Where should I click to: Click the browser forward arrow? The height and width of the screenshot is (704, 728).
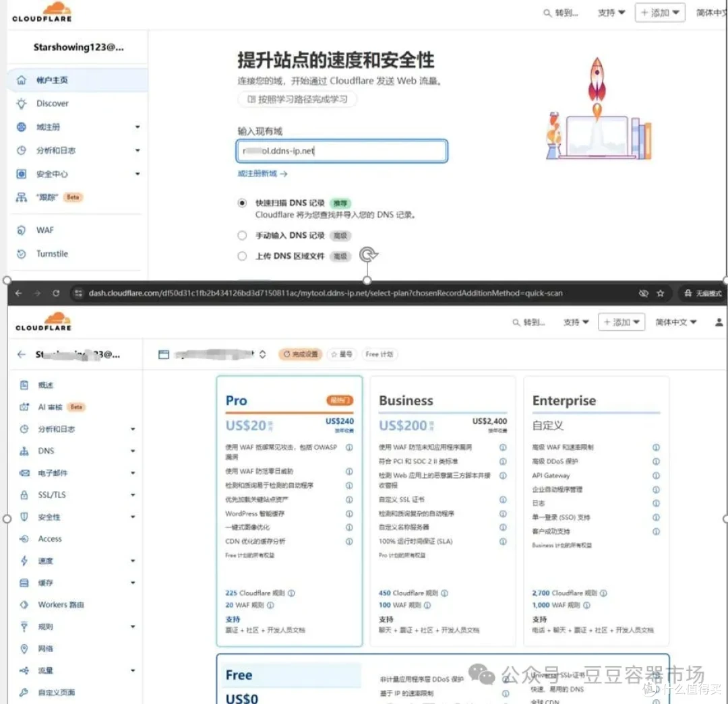(x=37, y=293)
